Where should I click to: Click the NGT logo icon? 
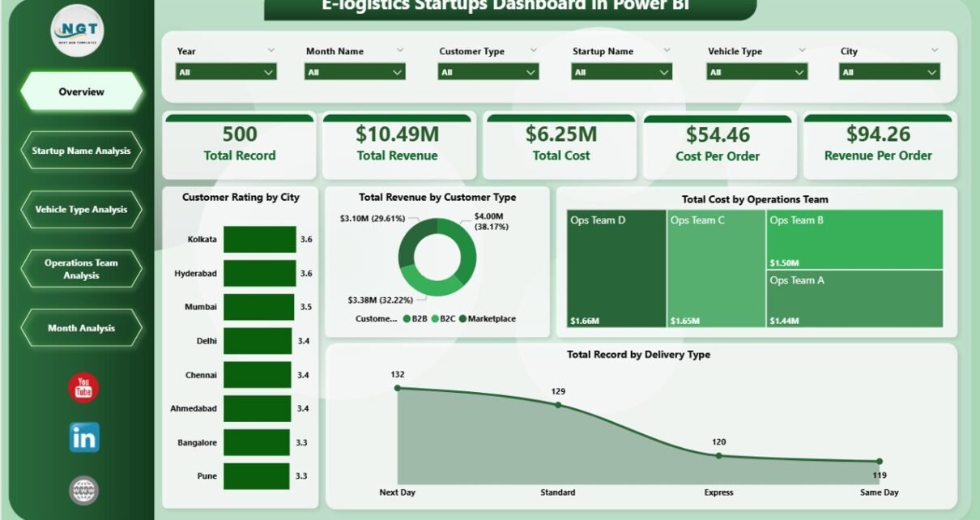78,31
